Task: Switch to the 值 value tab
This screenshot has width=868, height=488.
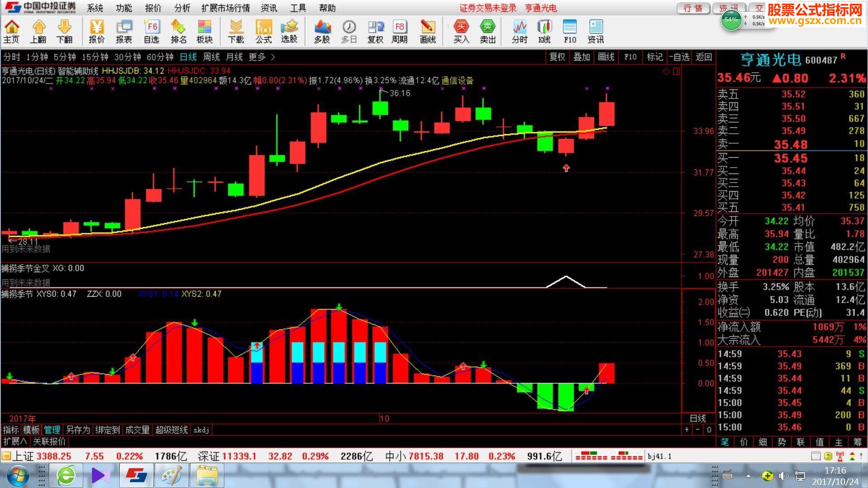Action: click(x=820, y=442)
